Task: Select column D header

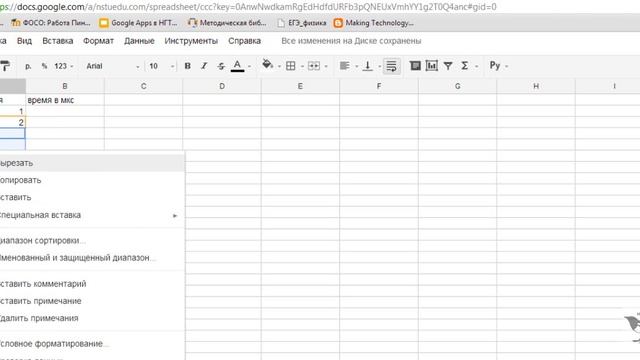Action: point(222,86)
